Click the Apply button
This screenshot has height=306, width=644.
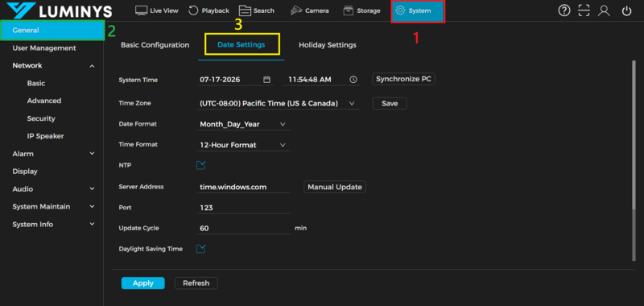coord(143,283)
